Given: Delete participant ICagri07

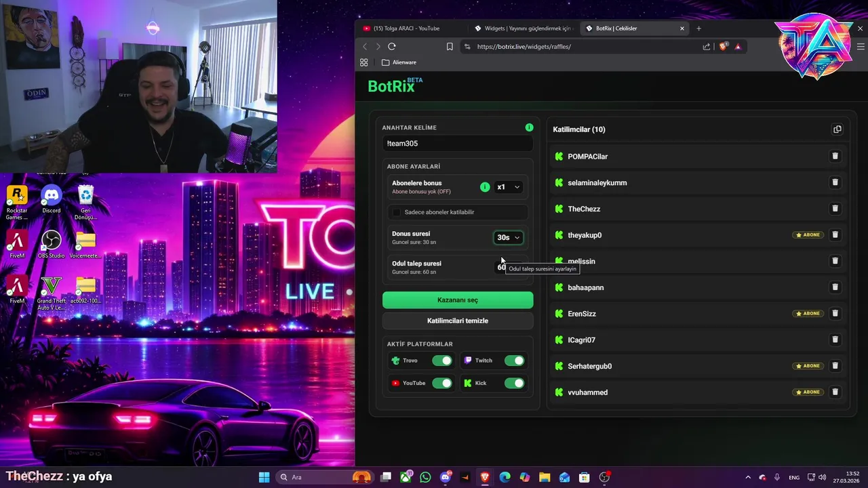Looking at the screenshot, I should click(x=835, y=340).
